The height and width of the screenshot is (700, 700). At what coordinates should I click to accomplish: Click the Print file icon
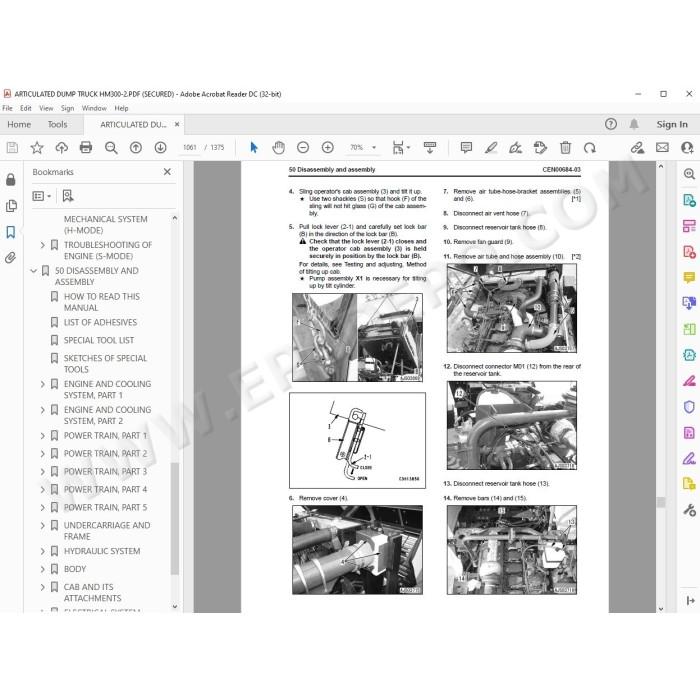pos(86,147)
